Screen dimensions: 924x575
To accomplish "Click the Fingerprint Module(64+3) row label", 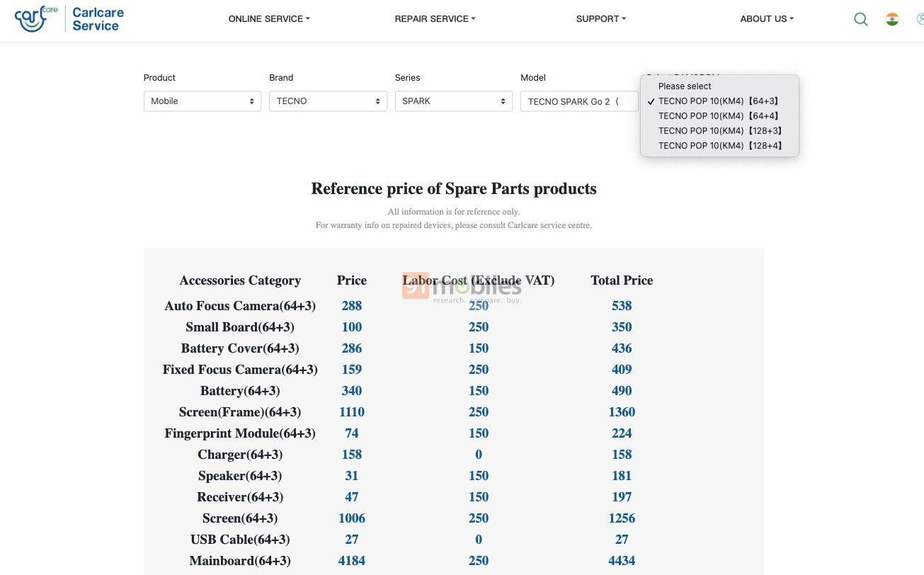I will click(x=240, y=433).
